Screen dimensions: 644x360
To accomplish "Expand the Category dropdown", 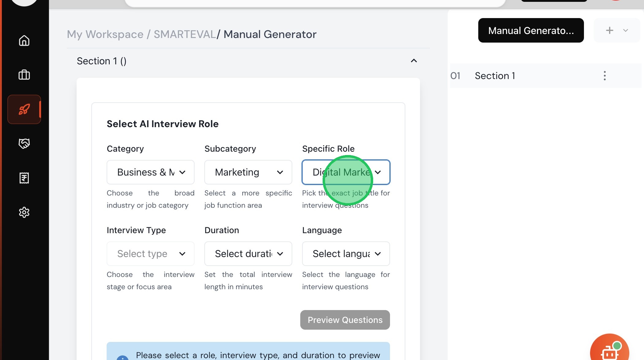I will pos(150,172).
